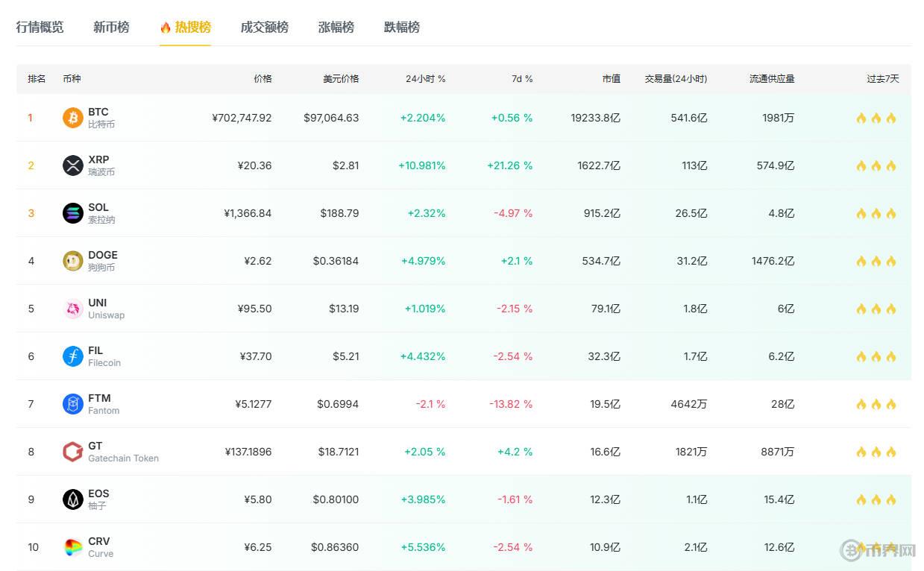Click the Fantom FTM icon
The image size is (924, 571).
tap(72, 404)
